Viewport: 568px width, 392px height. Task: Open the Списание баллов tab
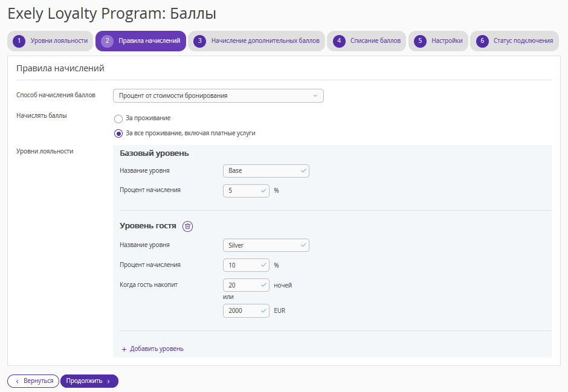click(366, 41)
